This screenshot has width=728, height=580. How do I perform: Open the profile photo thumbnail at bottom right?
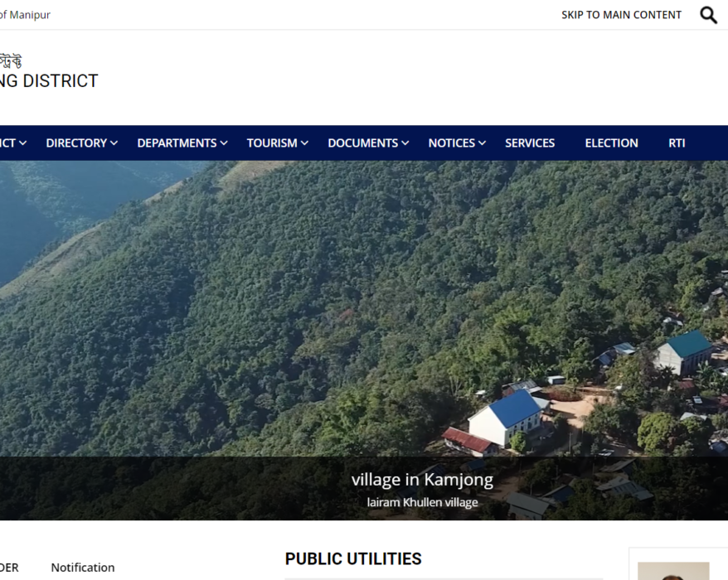click(x=673, y=571)
